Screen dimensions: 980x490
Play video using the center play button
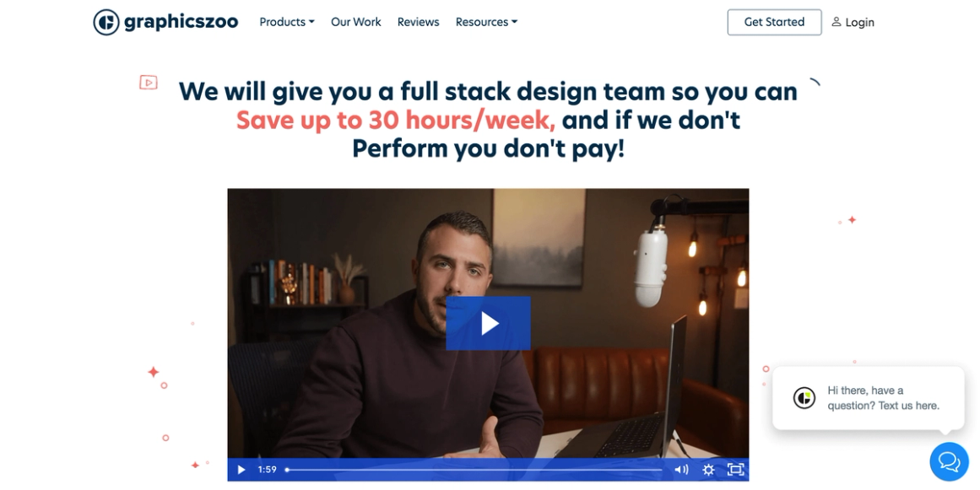[488, 323]
